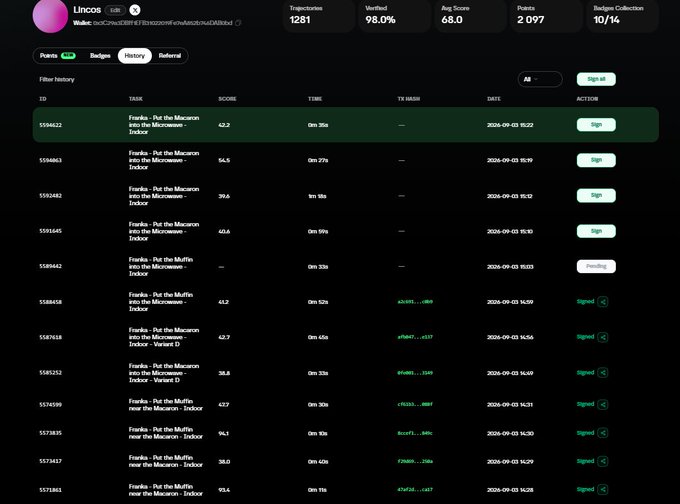Image resolution: width=680 pixels, height=504 pixels.
Task: Open tx hash 47af2d link
Action: click(x=415, y=490)
